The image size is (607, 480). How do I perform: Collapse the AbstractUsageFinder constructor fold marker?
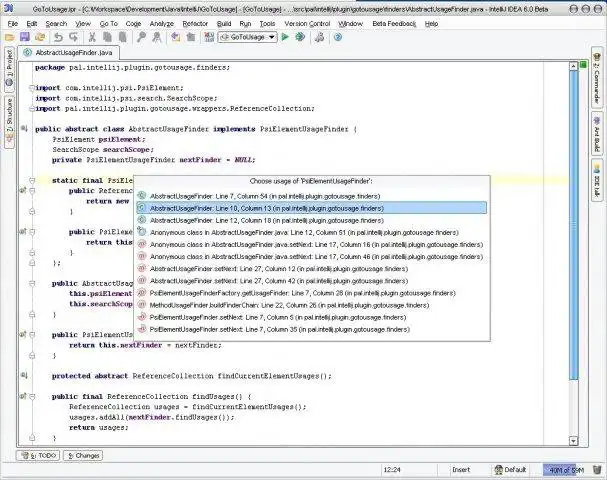pos(32,283)
